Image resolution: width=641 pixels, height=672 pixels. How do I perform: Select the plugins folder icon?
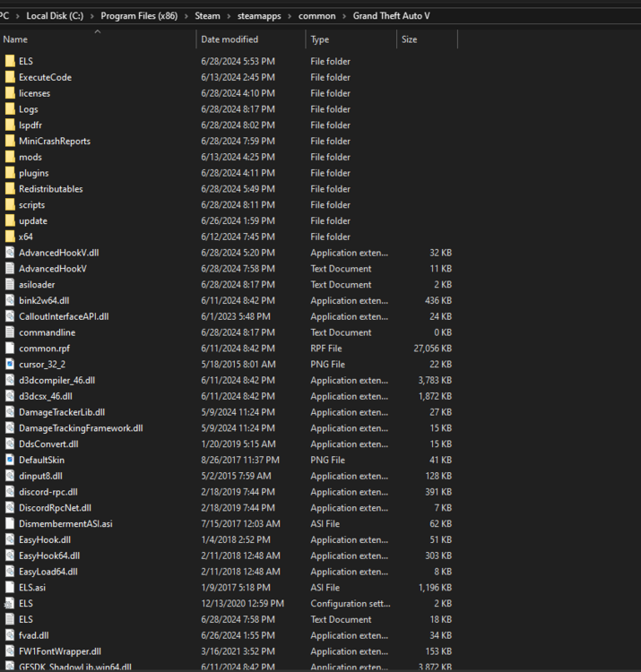10,173
